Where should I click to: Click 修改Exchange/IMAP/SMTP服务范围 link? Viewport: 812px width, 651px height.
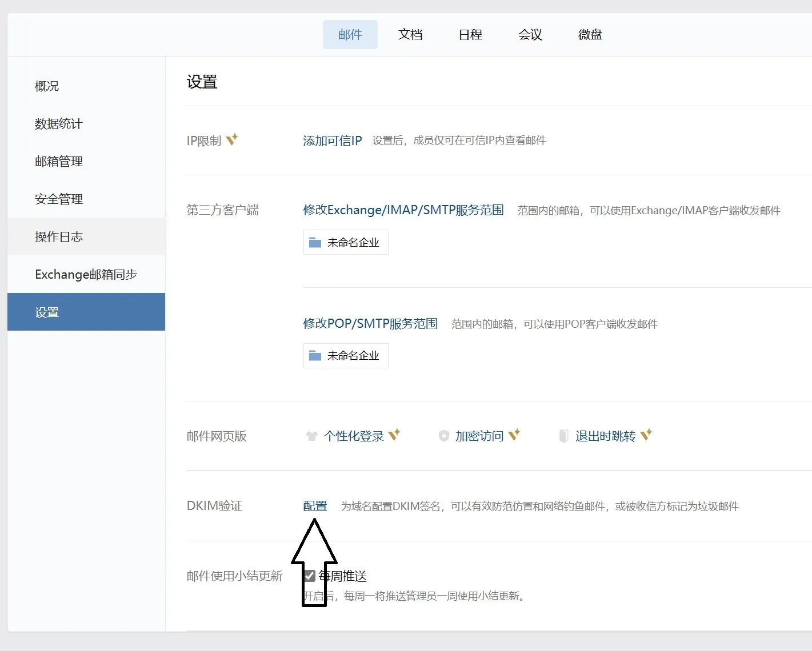(x=403, y=210)
